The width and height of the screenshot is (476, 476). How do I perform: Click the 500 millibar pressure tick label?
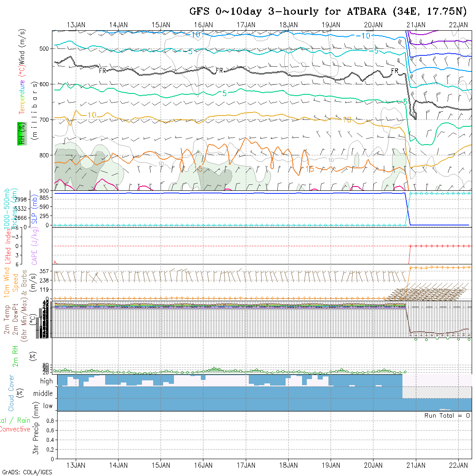click(45, 48)
